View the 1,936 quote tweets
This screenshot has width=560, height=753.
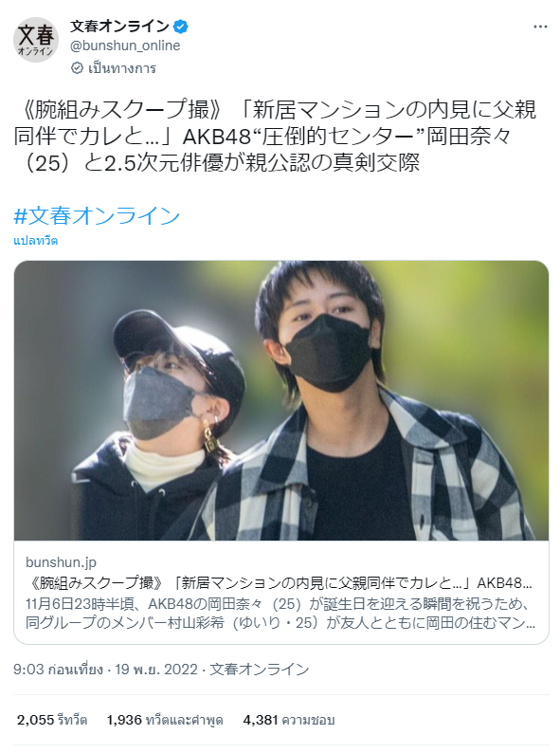165,720
